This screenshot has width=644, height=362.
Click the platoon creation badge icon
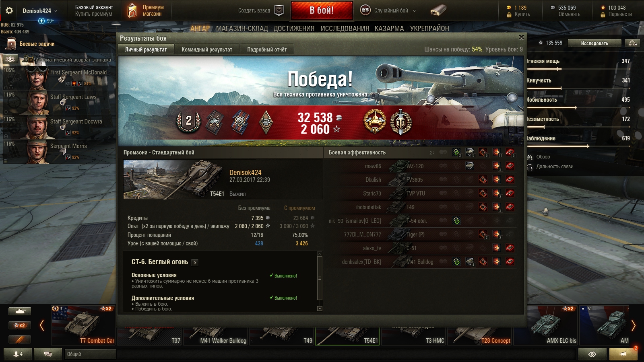pyautogui.click(x=279, y=10)
